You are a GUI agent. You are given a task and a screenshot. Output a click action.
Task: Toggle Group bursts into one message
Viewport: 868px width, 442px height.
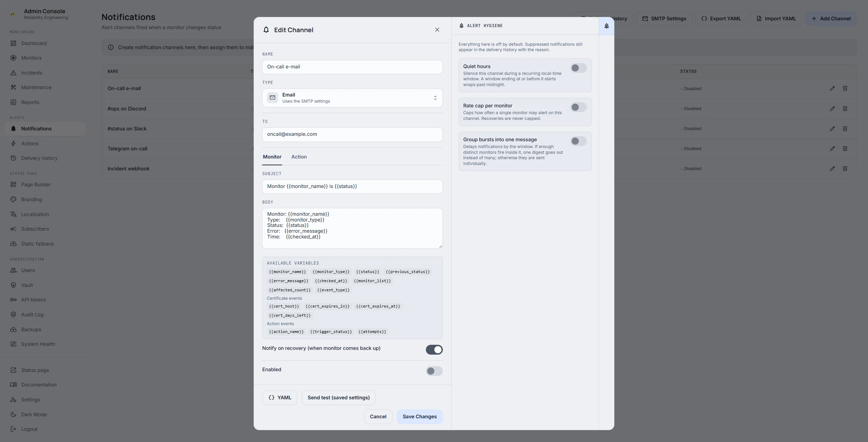click(578, 141)
